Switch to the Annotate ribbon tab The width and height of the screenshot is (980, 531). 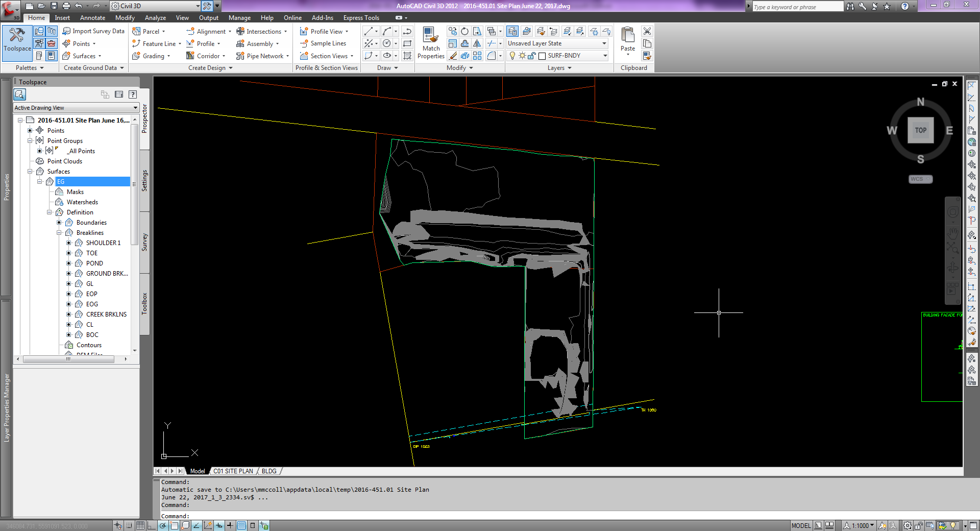click(92, 17)
